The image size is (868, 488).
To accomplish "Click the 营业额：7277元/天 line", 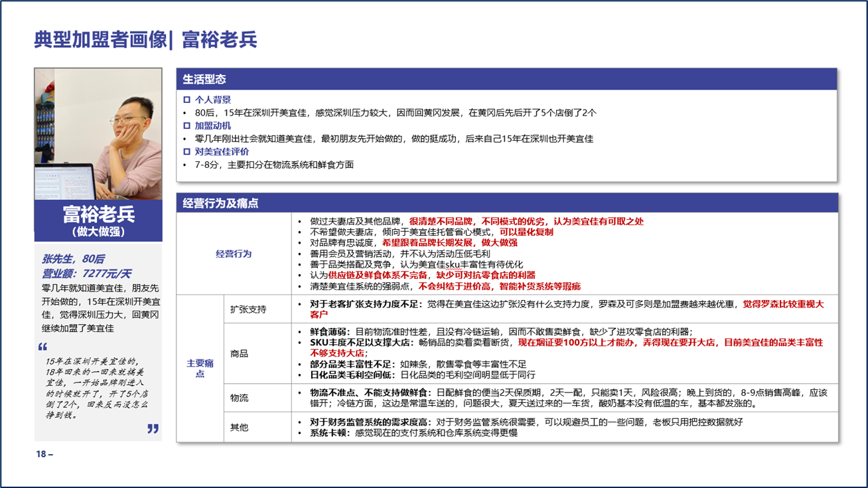I will click(x=87, y=274).
